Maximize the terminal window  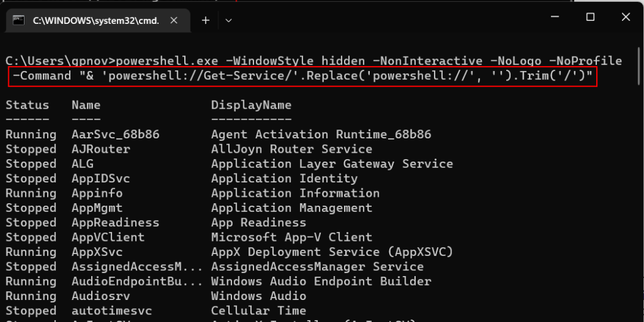point(590,18)
